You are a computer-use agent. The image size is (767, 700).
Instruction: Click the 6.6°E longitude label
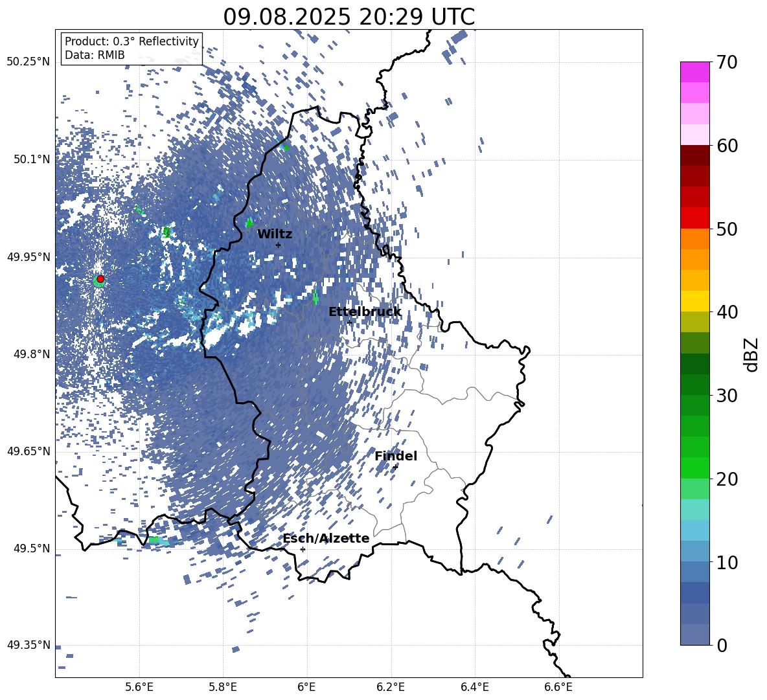point(558,687)
